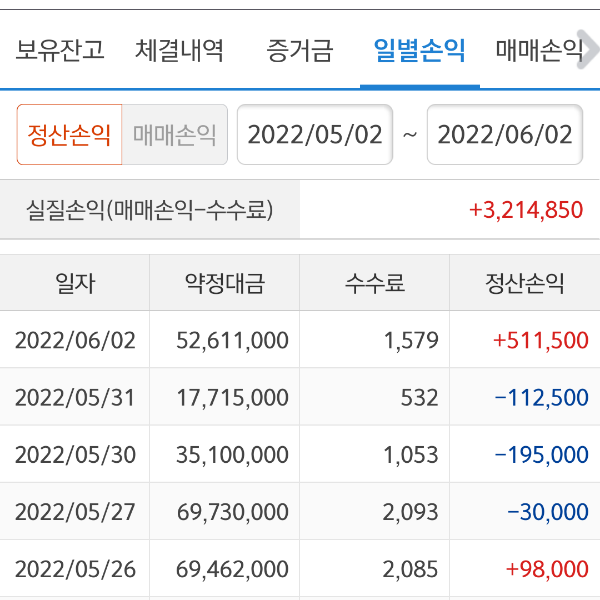Click the 약정대금 column header
This screenshot has width=600, height=600.
(225, 283)
